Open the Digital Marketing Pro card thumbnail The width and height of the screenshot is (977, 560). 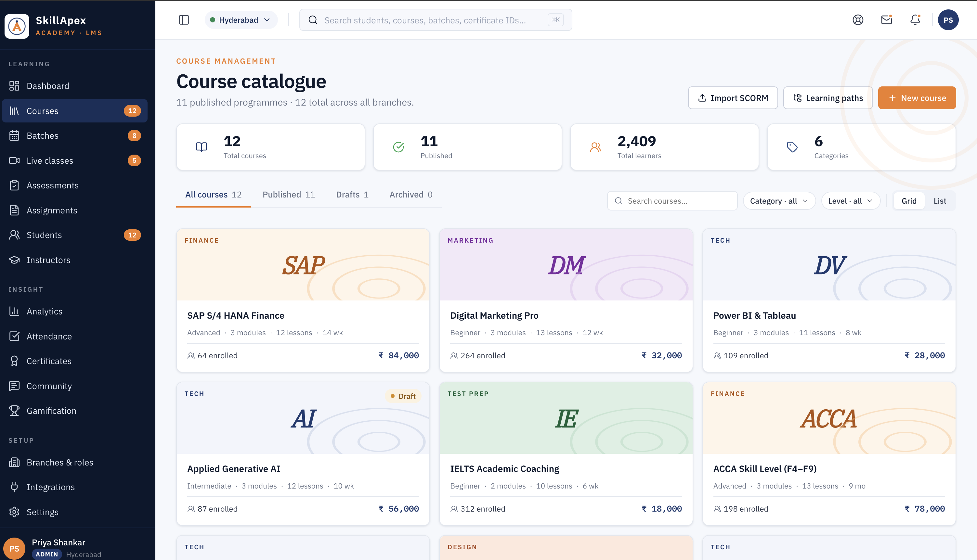566,265
